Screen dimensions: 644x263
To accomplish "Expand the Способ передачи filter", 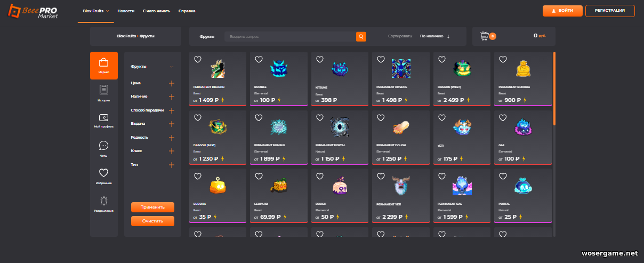I will click(172, 110).
